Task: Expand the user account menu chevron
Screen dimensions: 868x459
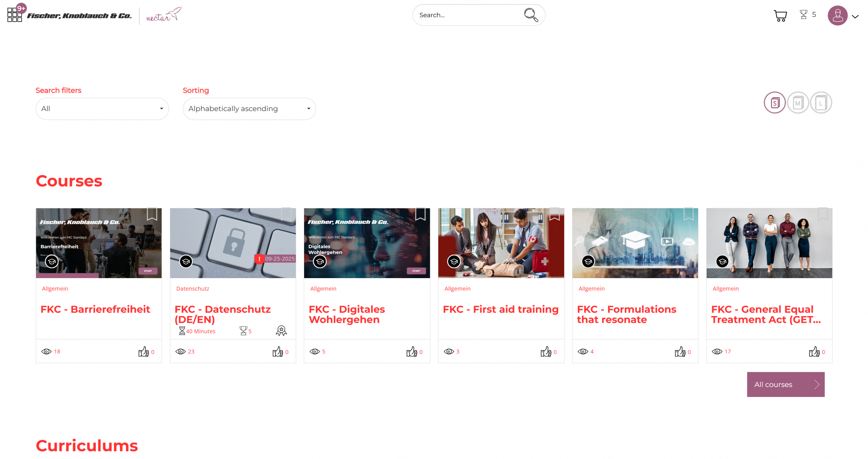Action: click(x=855, y=16)
